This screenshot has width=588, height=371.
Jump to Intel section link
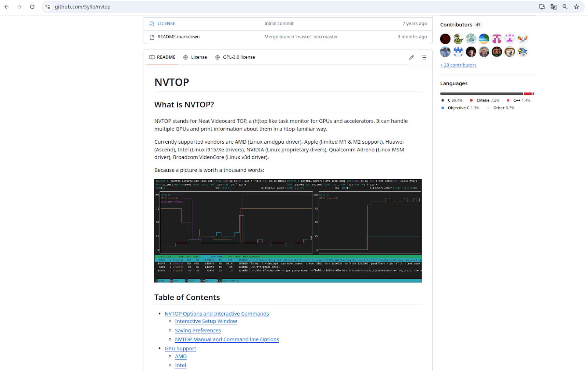[x=180, y=365]
